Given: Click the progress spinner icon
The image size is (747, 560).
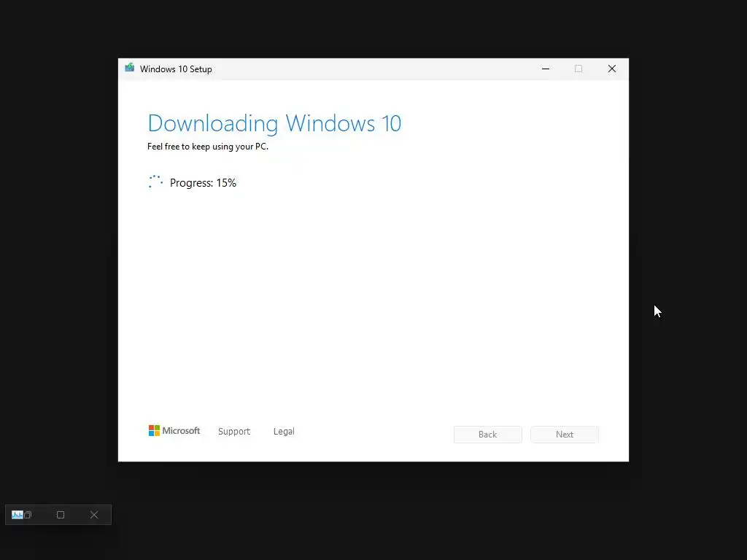Looking at the screenshot, I should tap(156, 182).
